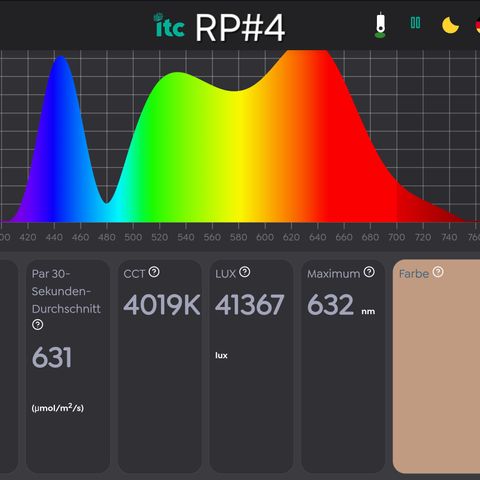Click the 700 wavelength axis label
Viewport: 480px width, 480px height.
pos(397,237)
